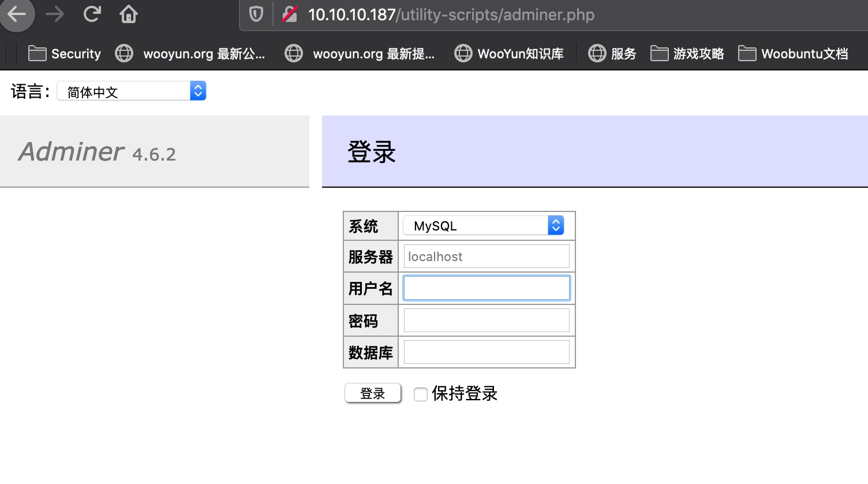868x484 pixels.
Task: Open the wooyun.org 最新公... bookmark
Action: tap(190, 54)
